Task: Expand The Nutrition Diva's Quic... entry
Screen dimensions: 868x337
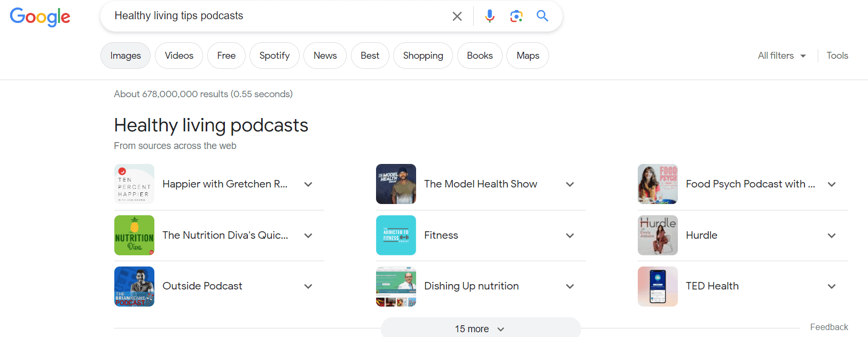Action: [308, 236]
